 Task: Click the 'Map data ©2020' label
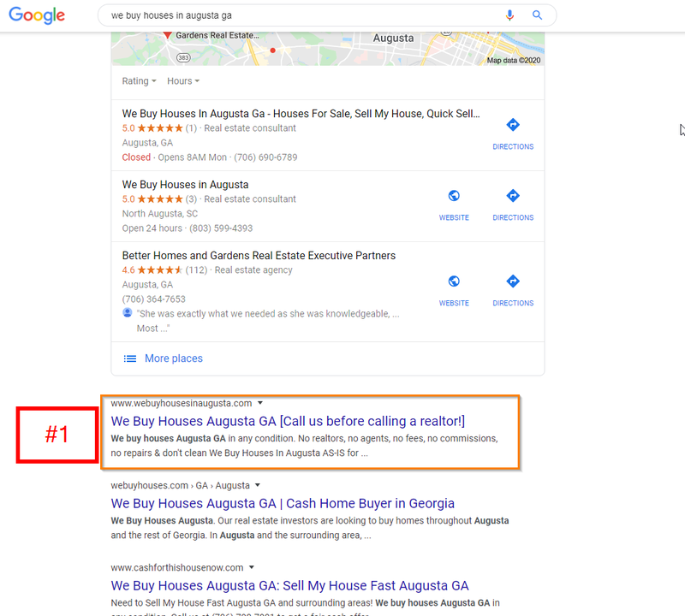(x=514, y=60)
